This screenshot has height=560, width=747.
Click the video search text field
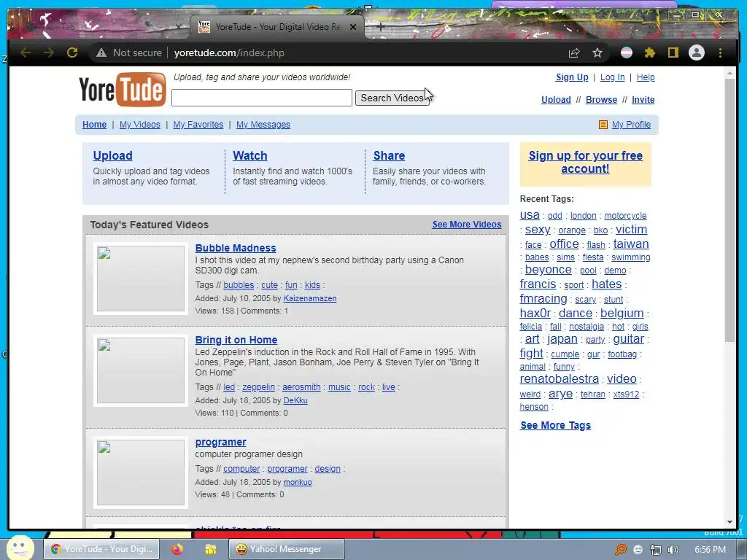click(x=262, y=98)
